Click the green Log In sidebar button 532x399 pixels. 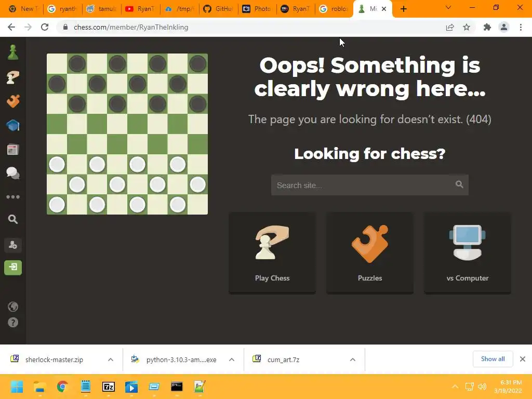coord(13,268)
